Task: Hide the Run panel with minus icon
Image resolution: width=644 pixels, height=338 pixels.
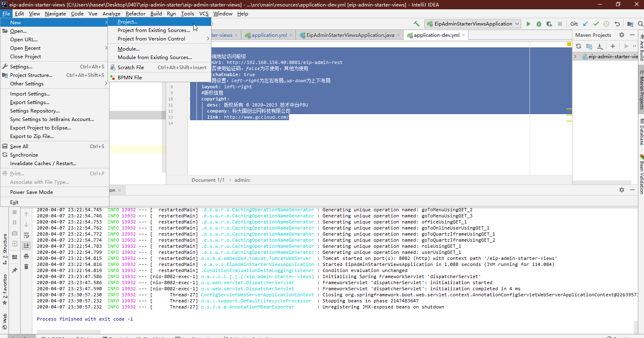Action: point(632,190)
